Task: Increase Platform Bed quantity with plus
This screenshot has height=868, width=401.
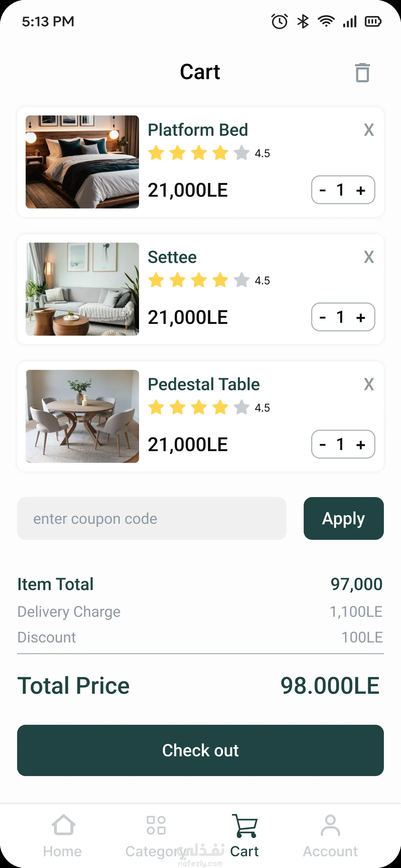Action: coord(361,190)
